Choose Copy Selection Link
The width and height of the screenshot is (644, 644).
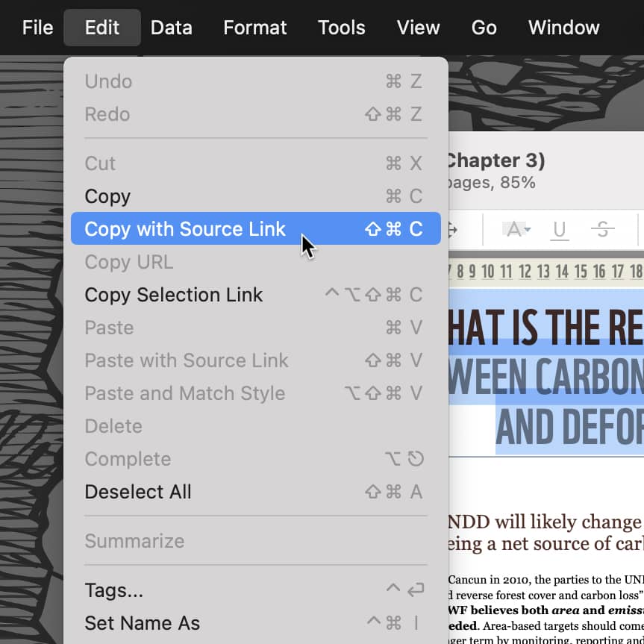point(255,295)
